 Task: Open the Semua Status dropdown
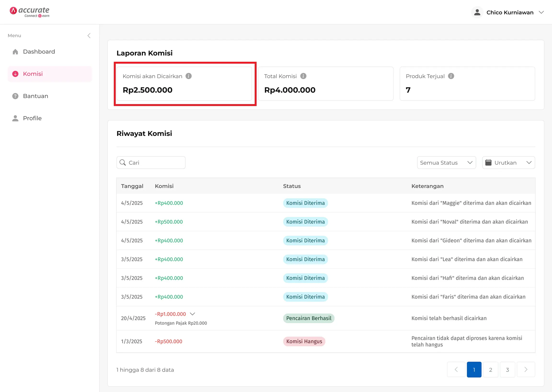(446, 162)
